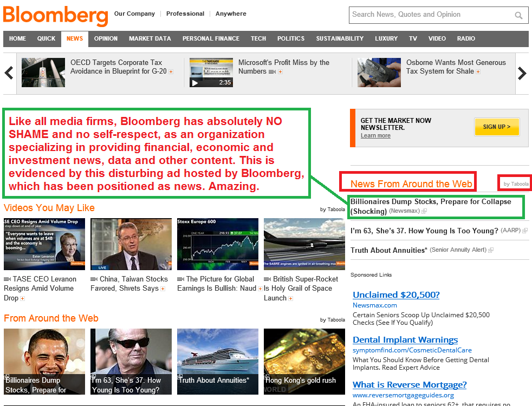Viewport: 532px width, 406px height.
Task: Click video camera icon beside The Picture for Global
Action: pos(181,279)
